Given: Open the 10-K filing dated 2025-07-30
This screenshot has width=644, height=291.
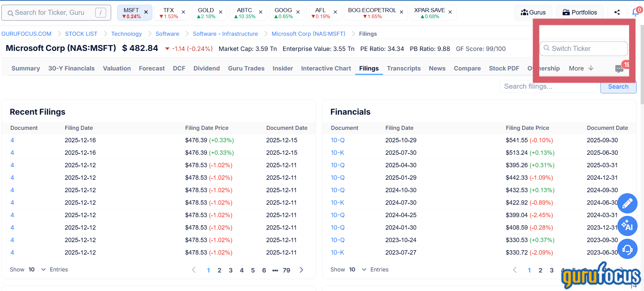Looking at the screenshot, I should (x=337, y=153).
